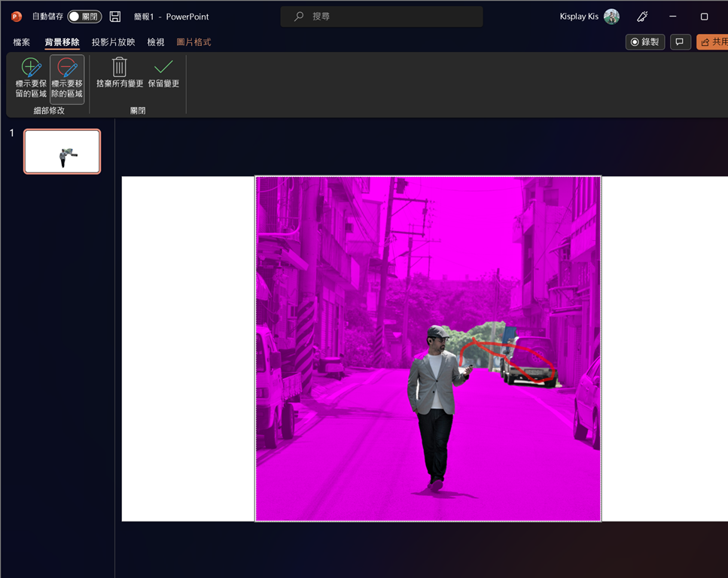Image resolution: width=728 pixels, height=578 pixels.
Task: Apply edits with the 保留變更 checkmark
Action: [x=163, y=73]
